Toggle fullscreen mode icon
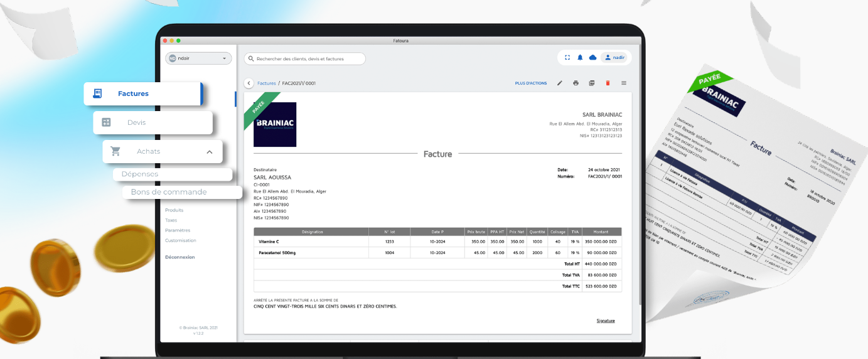 click(567, 57)
